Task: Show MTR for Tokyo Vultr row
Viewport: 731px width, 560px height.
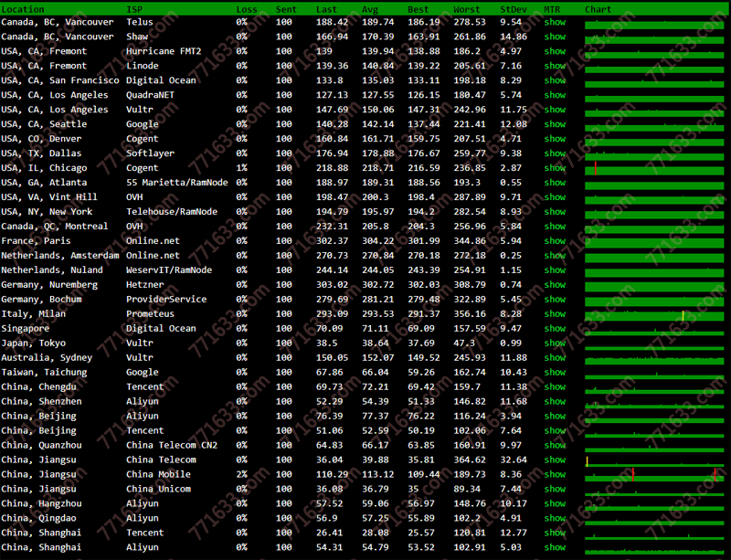Action: pyautogui.click(x=555, y=343)
